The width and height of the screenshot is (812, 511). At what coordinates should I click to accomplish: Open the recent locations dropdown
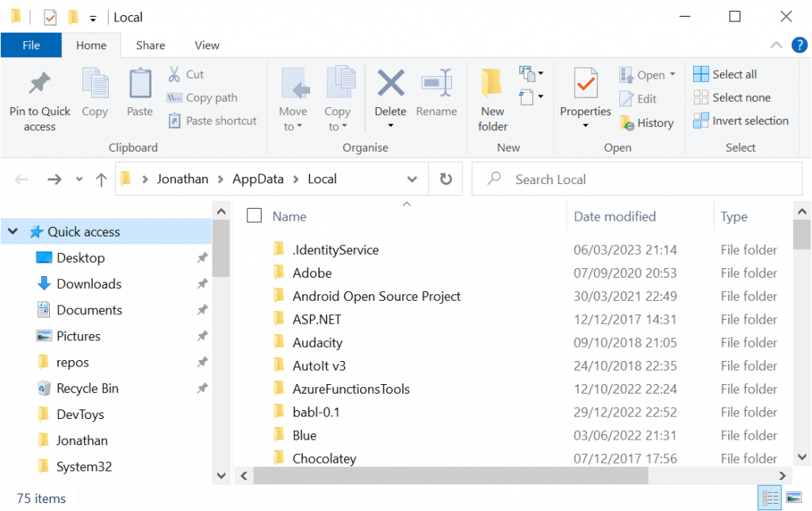[79, 179]
